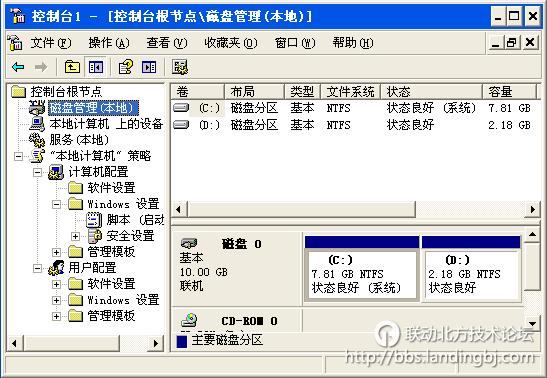Screen dimensions: 547x378
Task: Click the 7.81 GB capacity cell
Action: [509, 108]
